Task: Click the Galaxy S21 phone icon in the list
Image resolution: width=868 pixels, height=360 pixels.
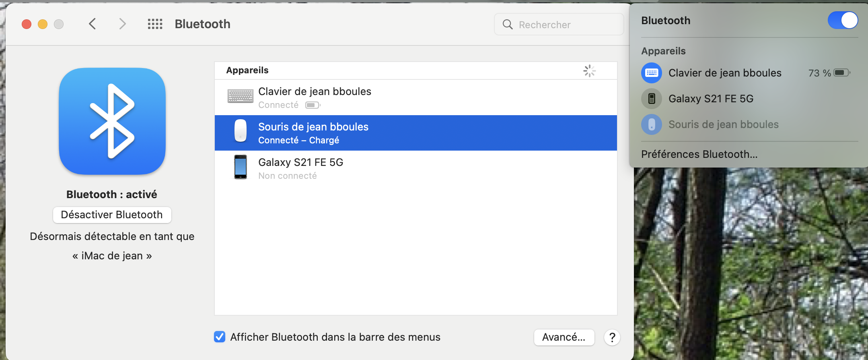Action: coord(241,167)
